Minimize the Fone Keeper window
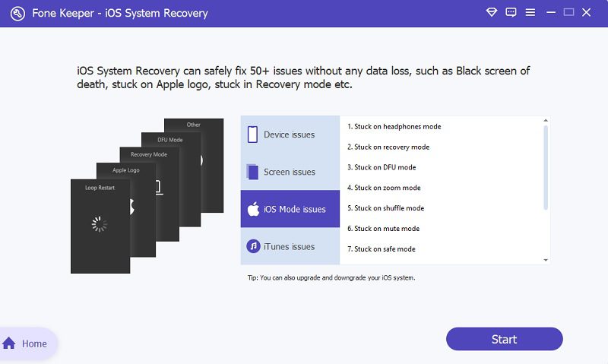This screenshot has height=364, width=608. pos(550,12)
